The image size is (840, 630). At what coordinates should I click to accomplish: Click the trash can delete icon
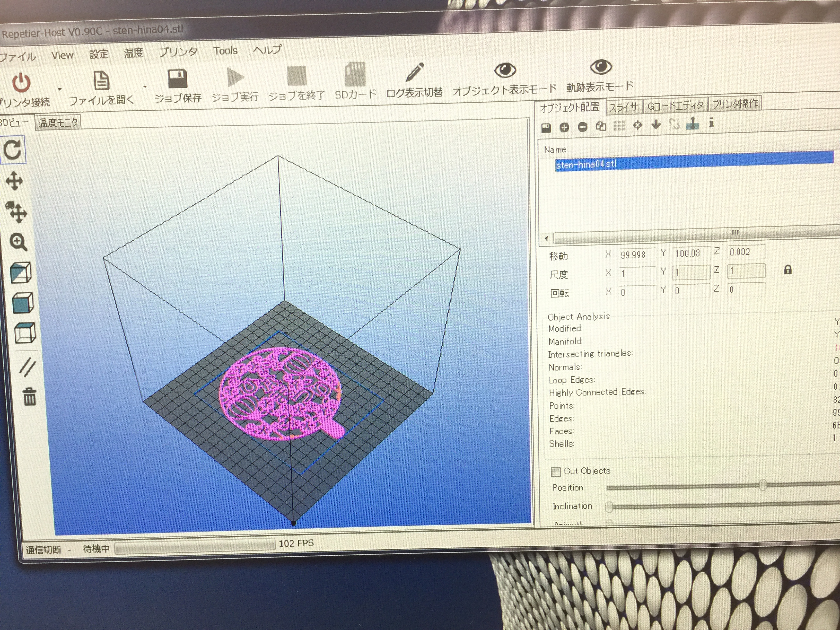[30, 397]
